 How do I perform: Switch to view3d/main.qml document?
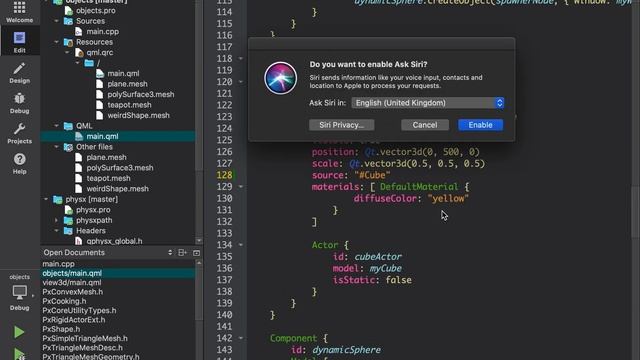(x=72, y=282)
